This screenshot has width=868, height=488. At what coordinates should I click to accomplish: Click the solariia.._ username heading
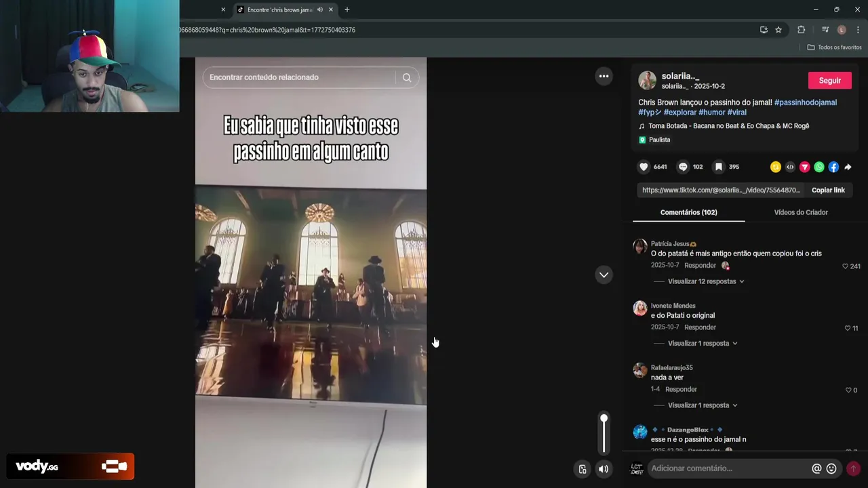[x=680, y=77]
